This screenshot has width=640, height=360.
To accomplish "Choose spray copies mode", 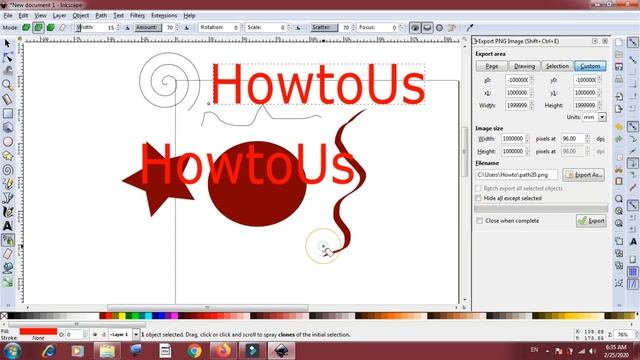I will [x=26, y=27].
